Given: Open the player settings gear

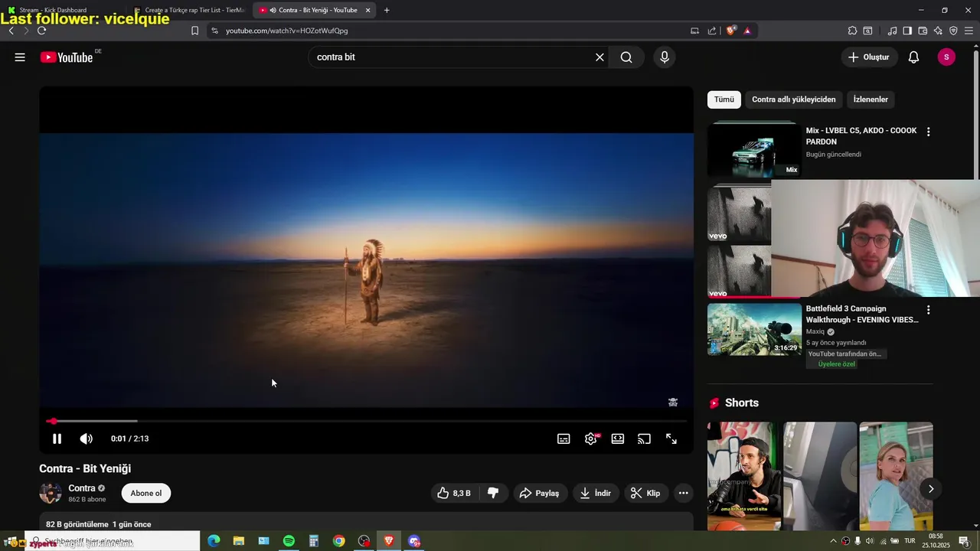Looking at the screenshot, I should click(x=590, y=439).
